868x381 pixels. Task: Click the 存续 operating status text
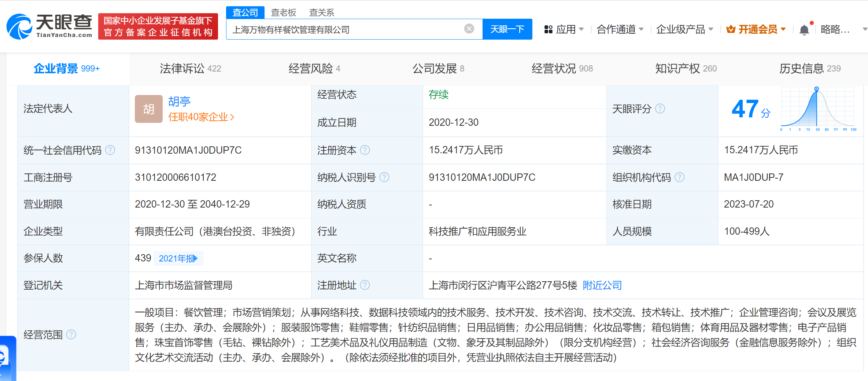(x=439, y=95)
